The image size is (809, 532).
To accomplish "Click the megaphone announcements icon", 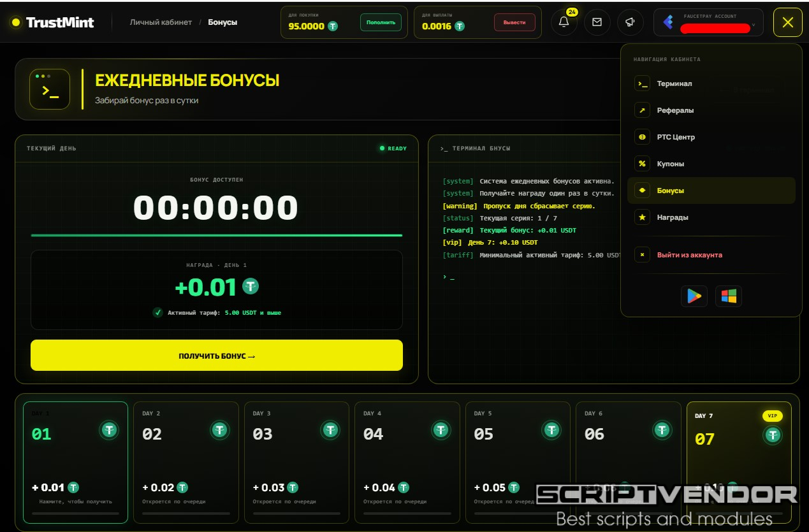I will [x=630, y=22].
